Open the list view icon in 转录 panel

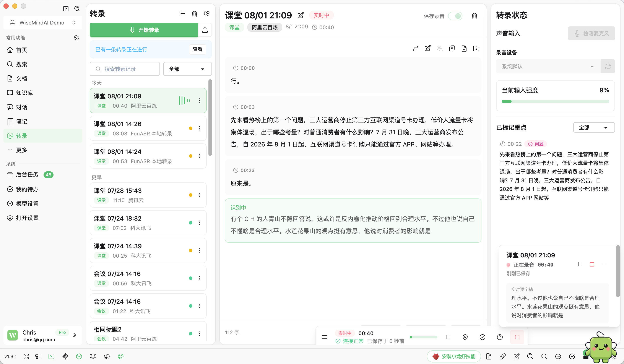point(182,14)
